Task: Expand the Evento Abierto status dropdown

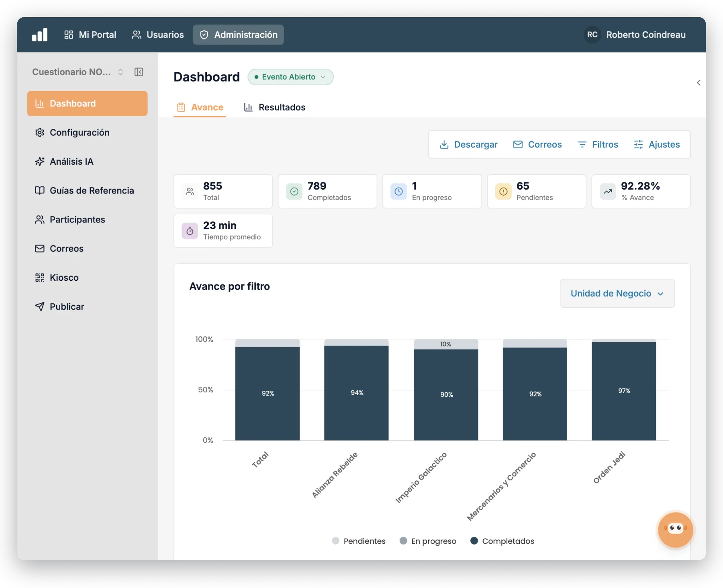Action: click(290, 77)
